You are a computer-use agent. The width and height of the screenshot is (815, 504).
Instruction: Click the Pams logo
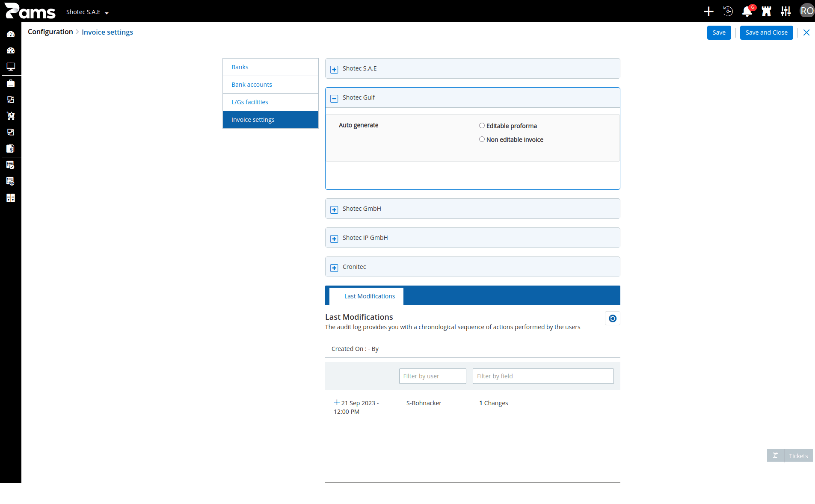(30, 11)
